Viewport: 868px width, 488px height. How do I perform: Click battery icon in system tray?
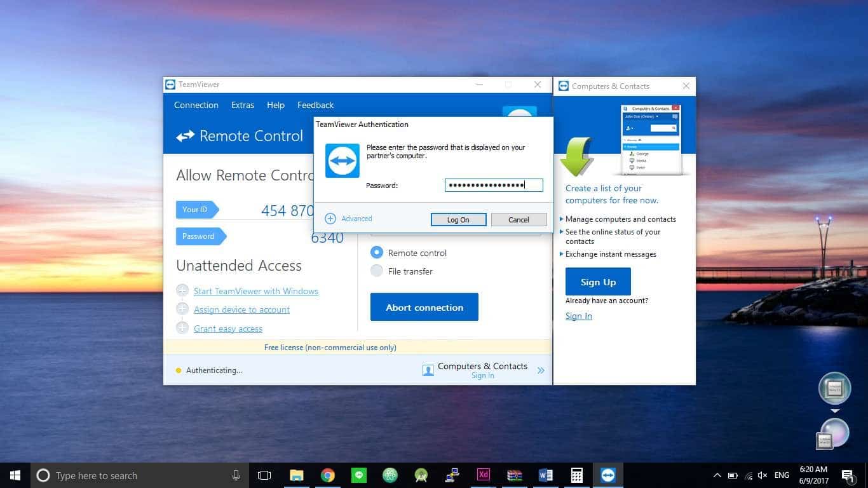coord(733,475)
